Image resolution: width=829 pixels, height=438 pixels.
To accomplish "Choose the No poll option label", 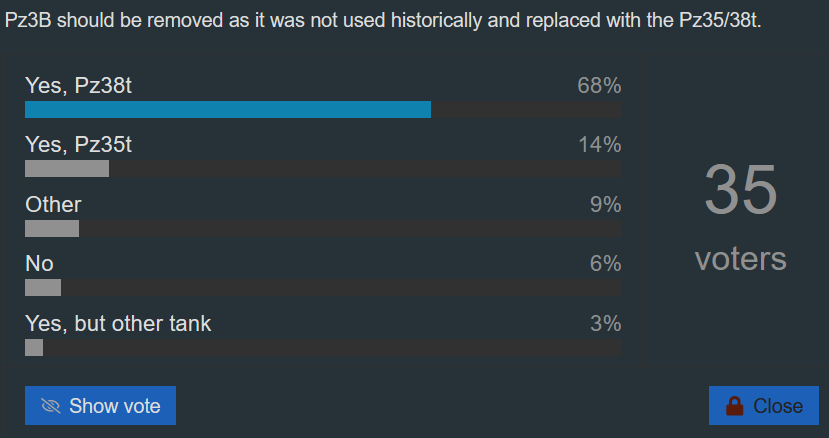I will (39, 264).
